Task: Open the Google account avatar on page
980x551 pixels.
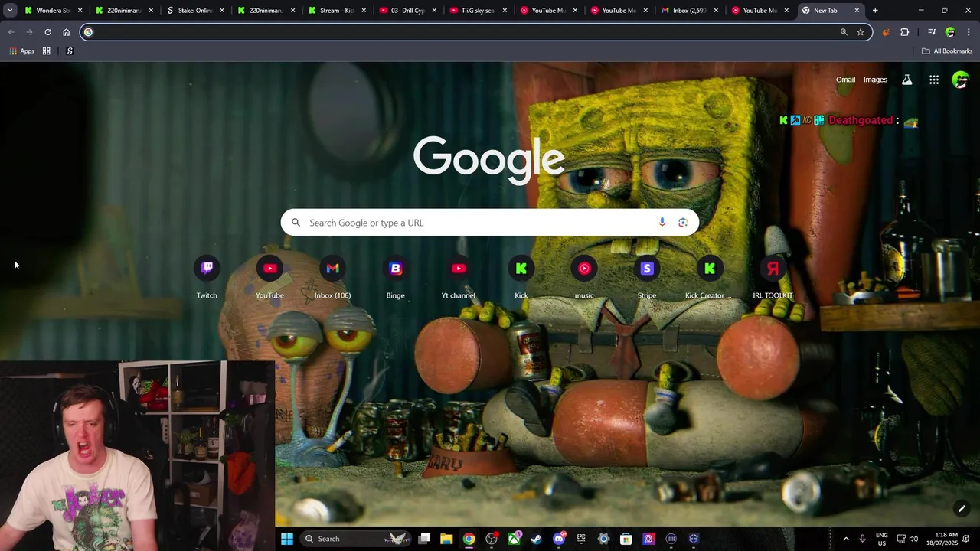Action: tap(960, 80)
